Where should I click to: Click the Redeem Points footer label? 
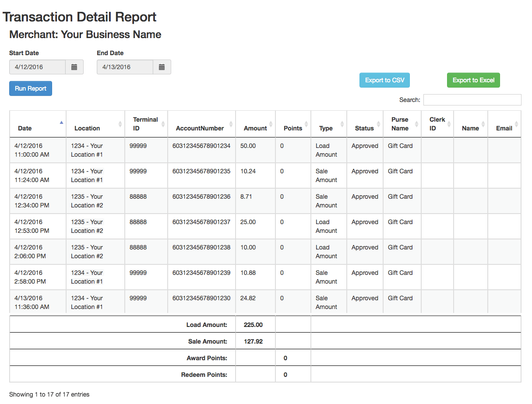tap(204, 375)
